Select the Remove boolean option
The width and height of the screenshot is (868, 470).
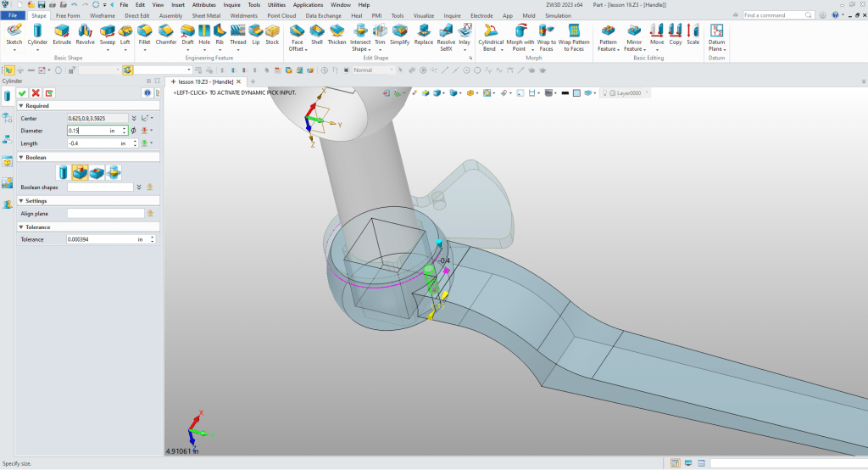(x=97, y=172)
